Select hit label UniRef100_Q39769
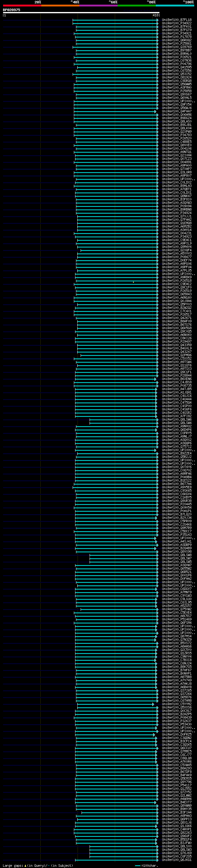 [177, 47]
